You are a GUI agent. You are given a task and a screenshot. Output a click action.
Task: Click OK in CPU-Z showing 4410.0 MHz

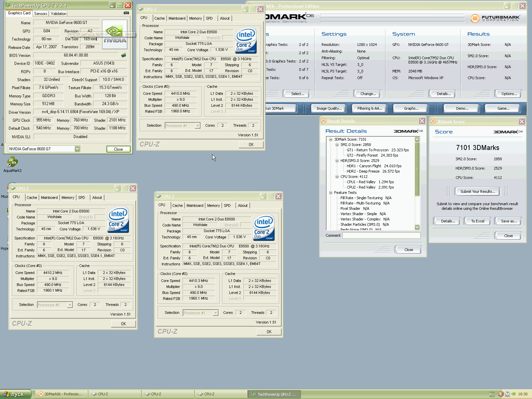pyautogui.click(x=251, y=145)
